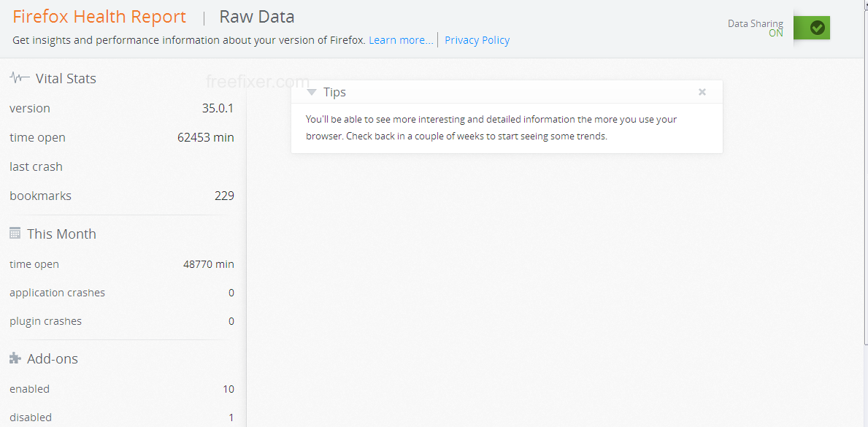868x427 pixels.
Task: Click the Add-ons section heading
Action: click(52, 358)
